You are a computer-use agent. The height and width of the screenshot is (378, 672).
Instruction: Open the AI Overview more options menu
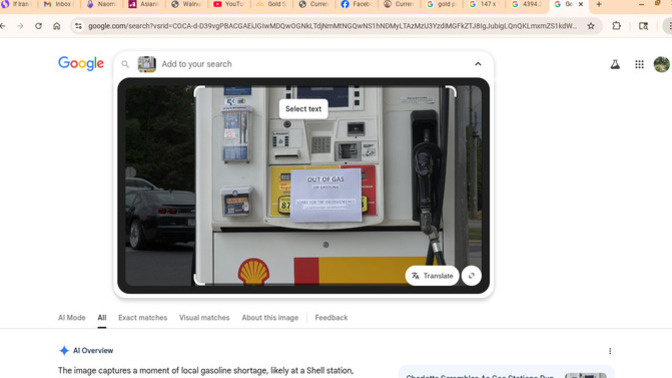(610, 351)
